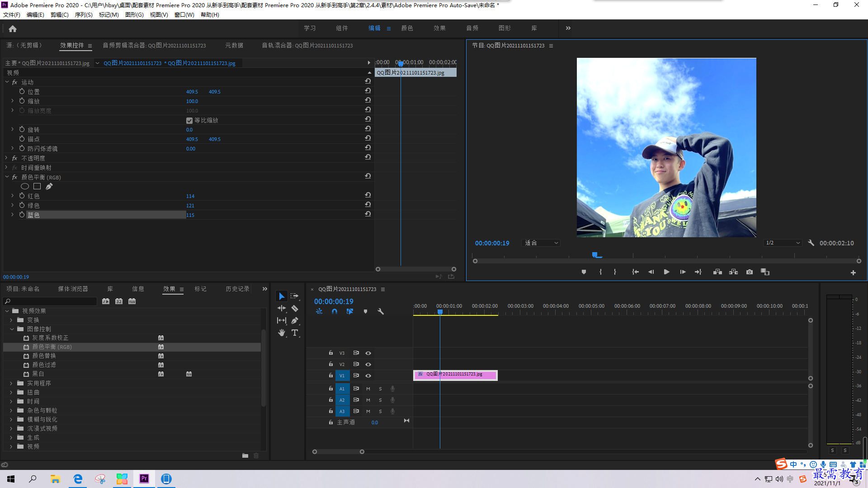The image size is (868, 488).
Task: Open the 适合 zoom level dropdown
Action: [541, 243]
